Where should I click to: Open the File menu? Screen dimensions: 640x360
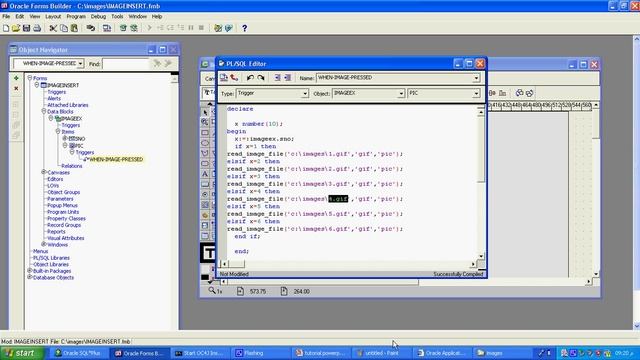[6, 17]
